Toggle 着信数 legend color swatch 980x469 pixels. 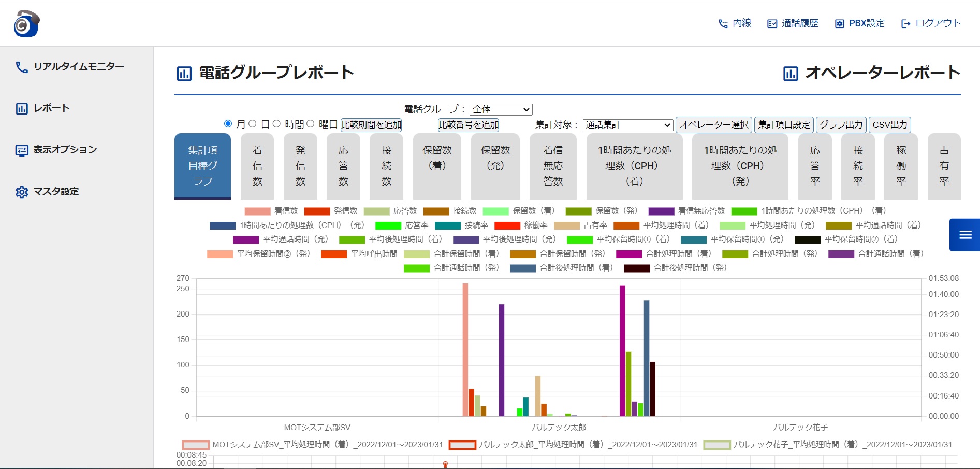click(257, 211)
